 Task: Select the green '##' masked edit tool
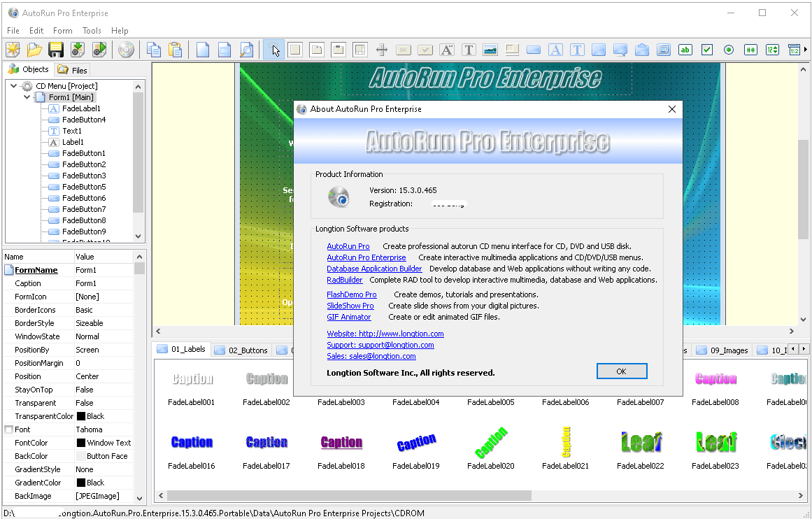750,50
